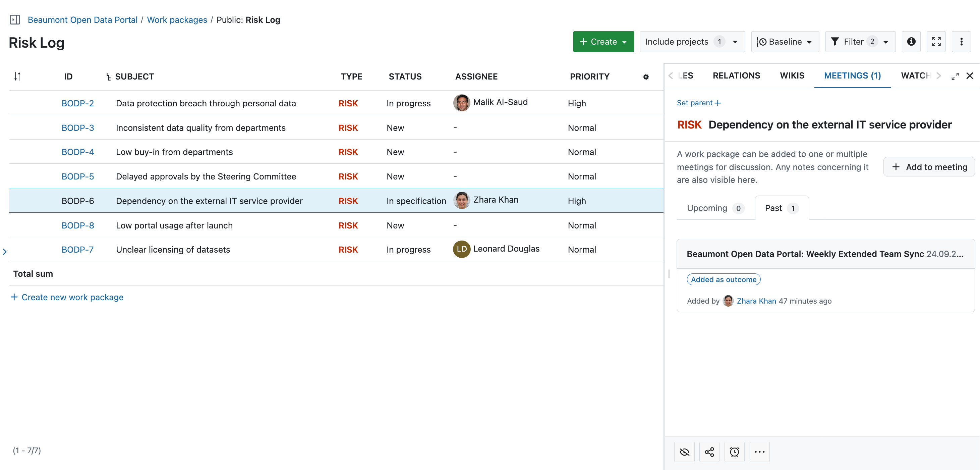Select the Past meetings tab

point(782,208)
